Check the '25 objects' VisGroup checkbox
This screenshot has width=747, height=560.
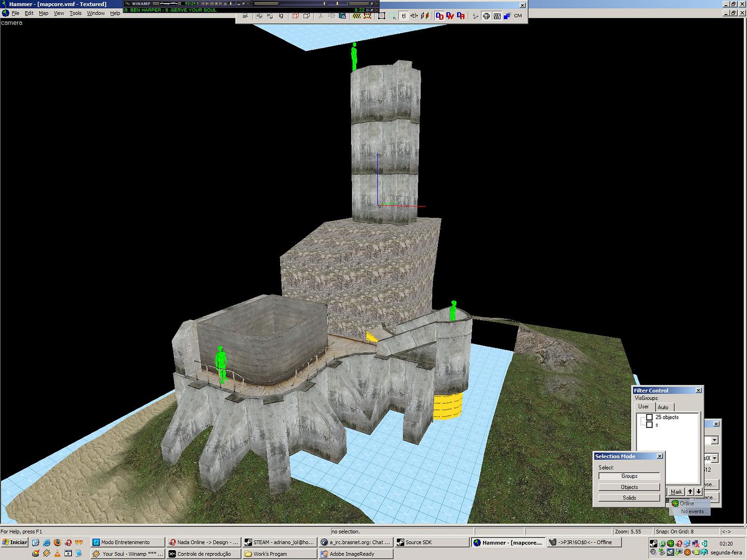click(x=649, y=417)
